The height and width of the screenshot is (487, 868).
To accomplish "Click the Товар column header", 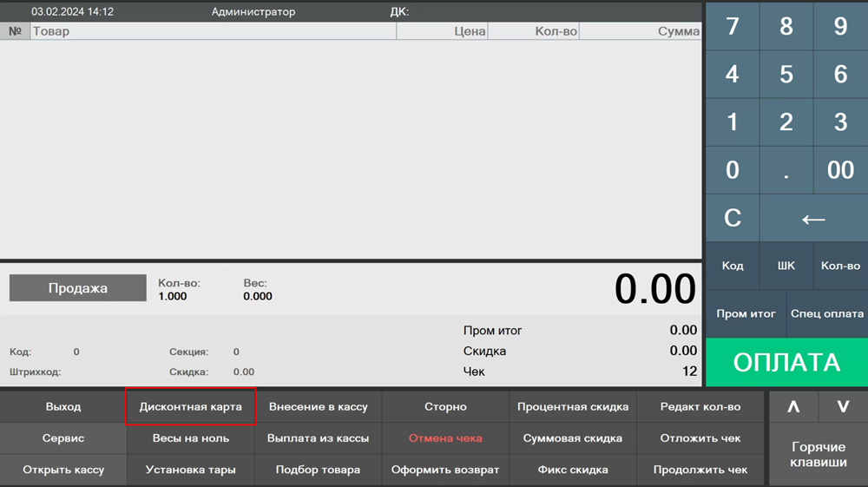I will [213, 31].
